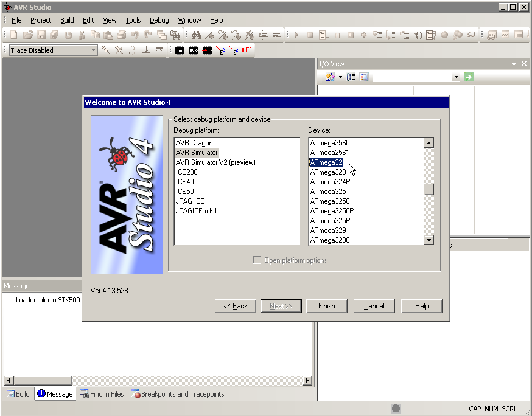Select JTAG ICE debug platform
Image resolution: width=532 pixels, height=416 pixels.
[190, 201]
